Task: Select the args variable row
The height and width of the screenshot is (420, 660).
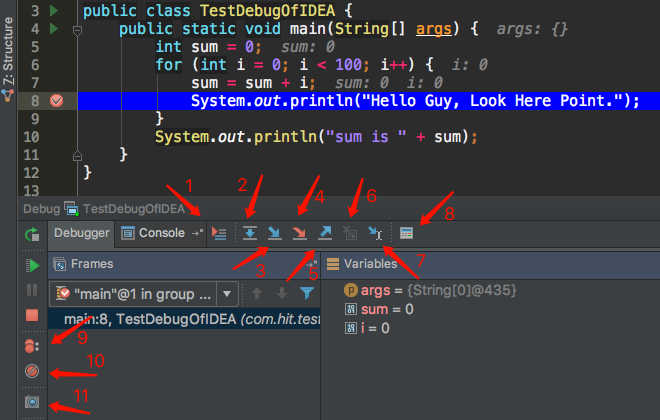Action: pos(430,290)
